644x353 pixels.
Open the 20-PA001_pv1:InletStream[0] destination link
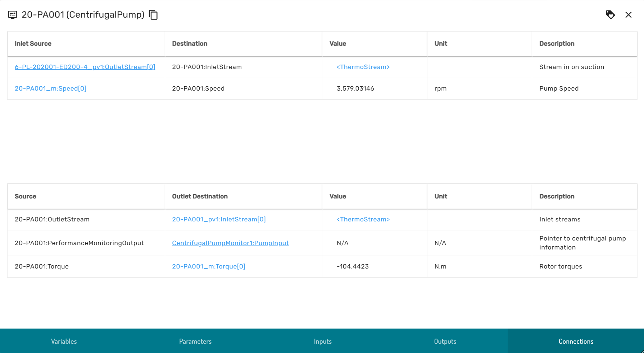click(x=219, y=219)
